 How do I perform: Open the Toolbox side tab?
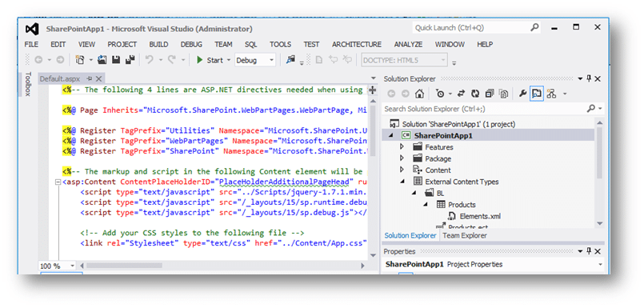[x=28, y=84]
